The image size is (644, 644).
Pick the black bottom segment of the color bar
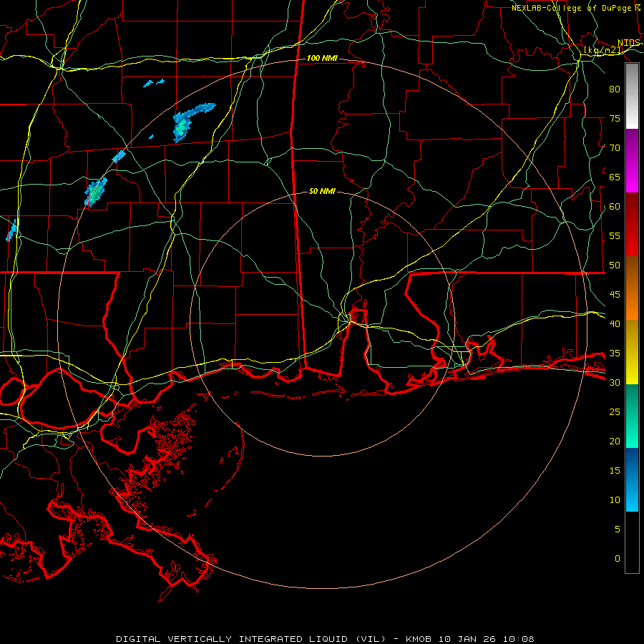coord(632,542)
